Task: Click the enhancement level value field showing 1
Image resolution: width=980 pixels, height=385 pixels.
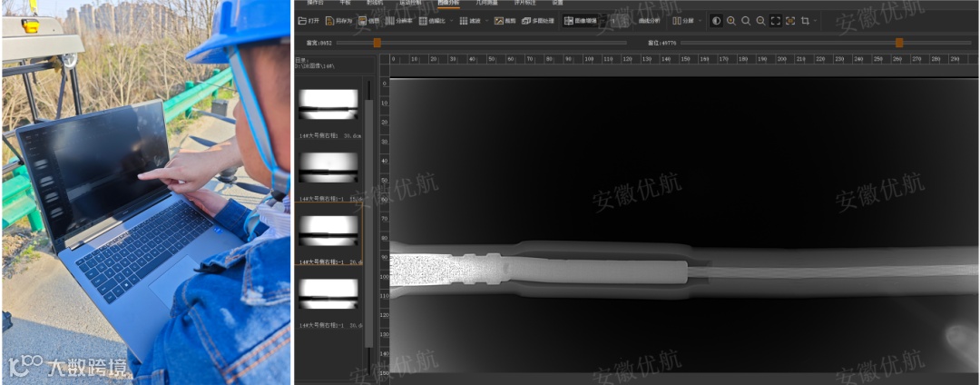Action: (x=618, y=21)
